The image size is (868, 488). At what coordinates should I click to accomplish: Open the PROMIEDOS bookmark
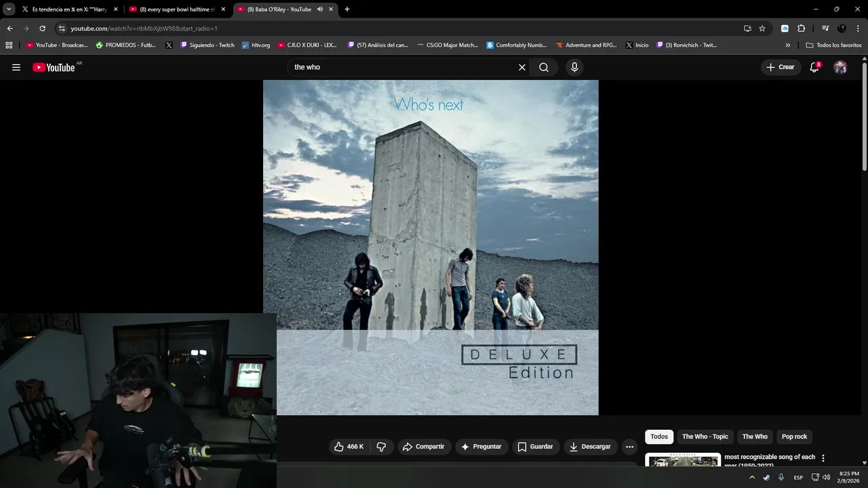pos(126,45)
